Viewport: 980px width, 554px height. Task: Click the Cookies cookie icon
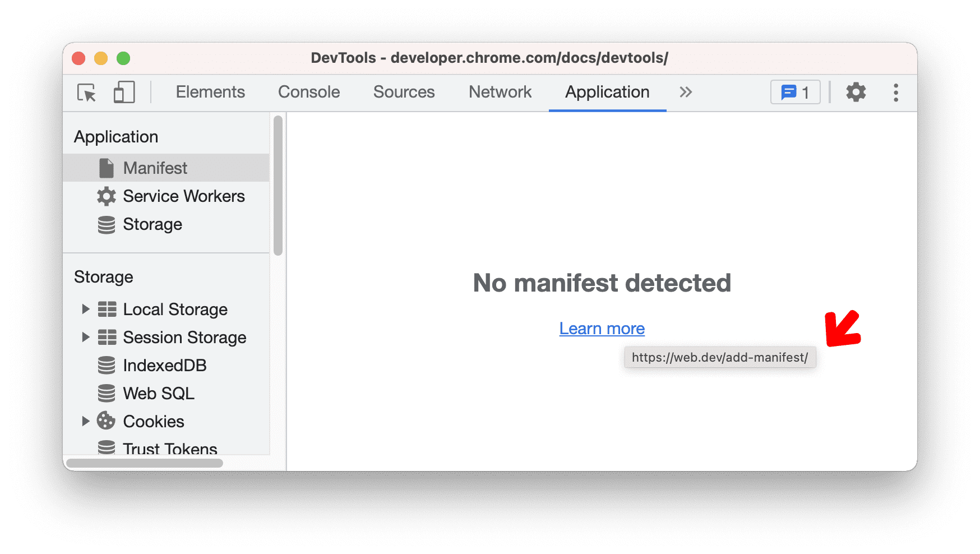[x=106, y=421]
